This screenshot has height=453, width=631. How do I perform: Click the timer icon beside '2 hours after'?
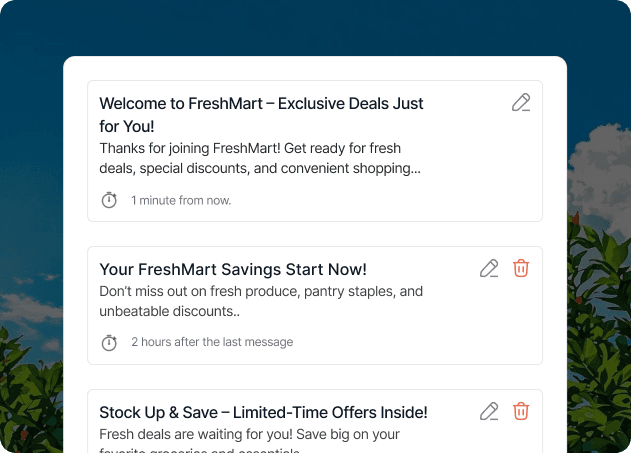pos(109,342)
